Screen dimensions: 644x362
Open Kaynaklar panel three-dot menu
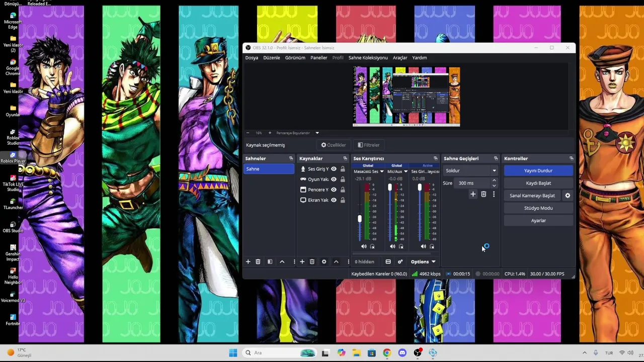coord(348,261)
